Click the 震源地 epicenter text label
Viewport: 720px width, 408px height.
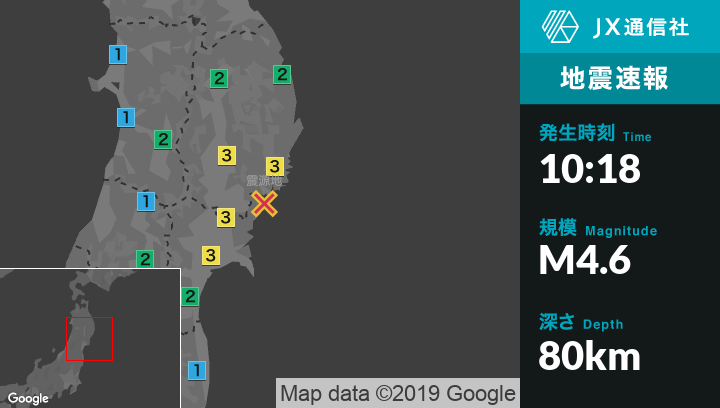265,181
